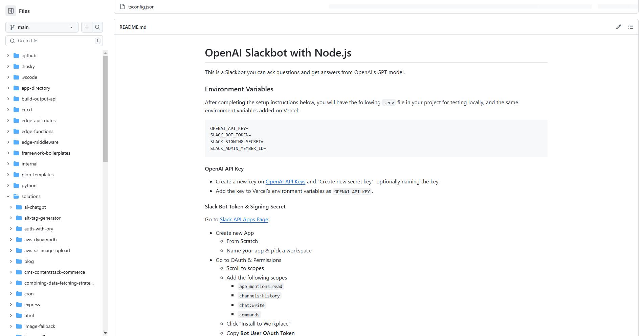
Task: Open the OpenAI API Keys link
Action: point(285,182)
